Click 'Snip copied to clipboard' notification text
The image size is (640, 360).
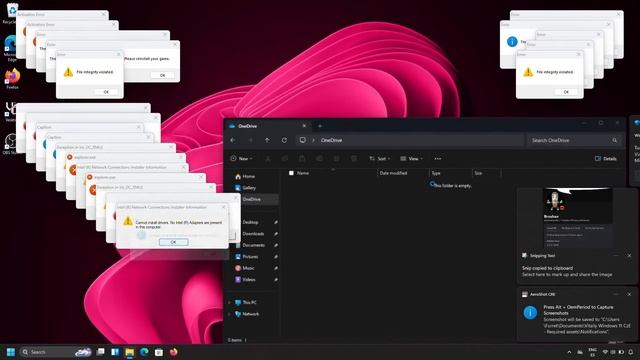tap(547, 268)
